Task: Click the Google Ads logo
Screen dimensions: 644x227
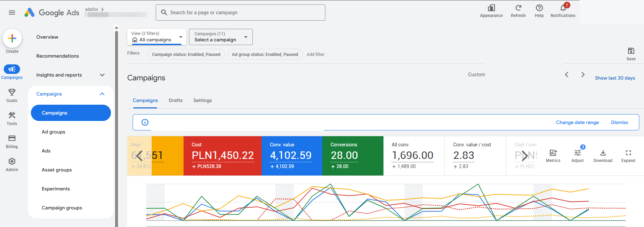Action: [52, 13]
